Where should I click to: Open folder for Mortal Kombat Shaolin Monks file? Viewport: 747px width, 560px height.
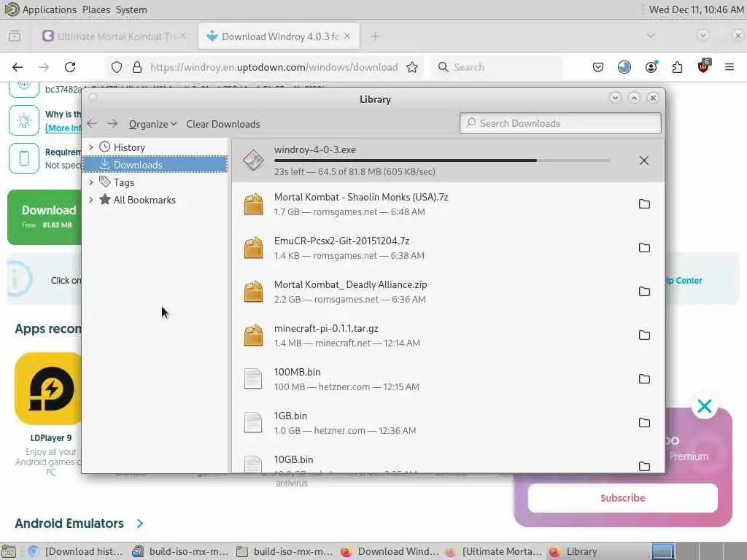[644, 204]
